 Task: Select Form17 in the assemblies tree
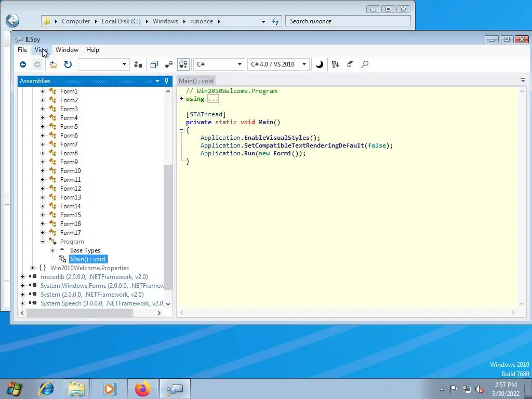coord(71,232)
